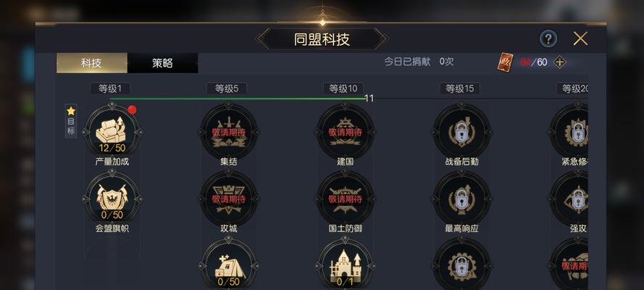The width and height of the screenshot is (644, 290).
Task: Select the tent technology with 0/50
Action: [x=229, y=265]
